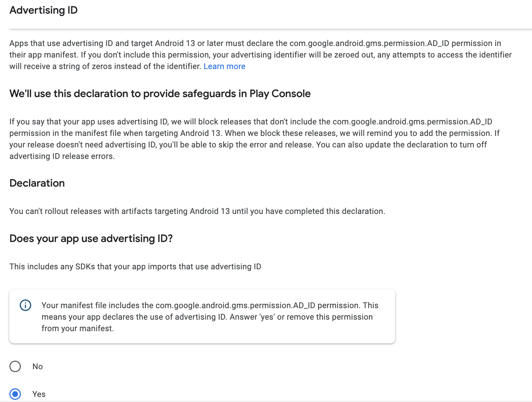Click "Apps that use advertising ID" intro text
Viewport: 532px width, 402px height.
(x=60, y=44)
